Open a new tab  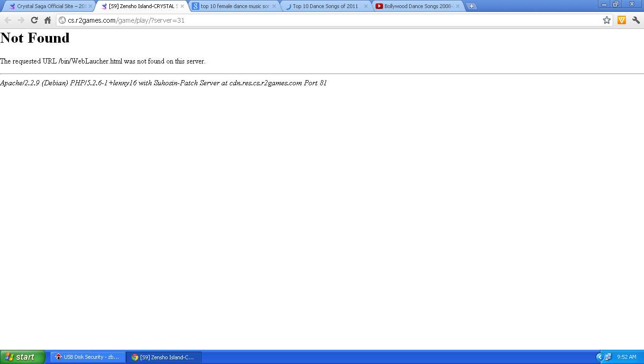472,6
